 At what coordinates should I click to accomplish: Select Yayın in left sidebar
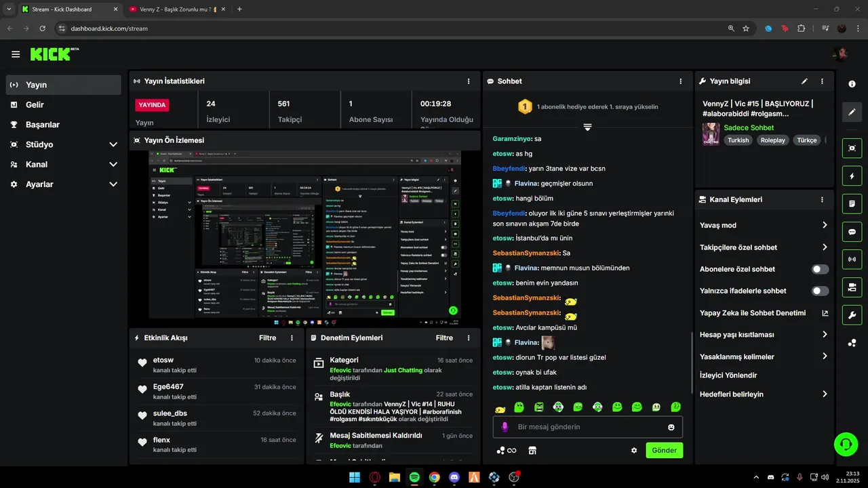point(64,85)
